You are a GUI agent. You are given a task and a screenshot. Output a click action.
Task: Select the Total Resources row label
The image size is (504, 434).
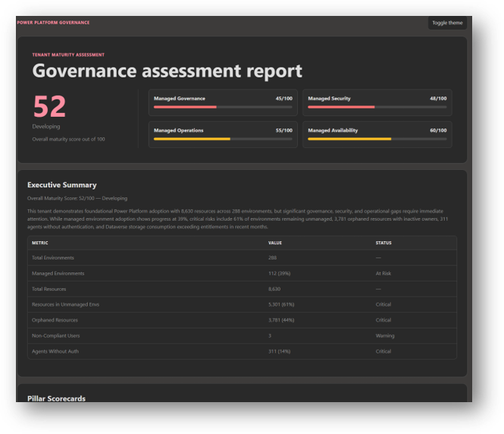pyautogui.click(x=49, y=289)
